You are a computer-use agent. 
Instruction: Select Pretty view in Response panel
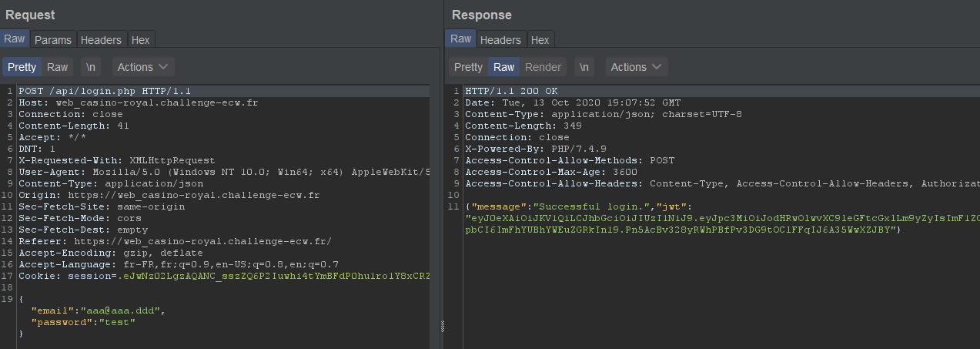pos(468,67)
